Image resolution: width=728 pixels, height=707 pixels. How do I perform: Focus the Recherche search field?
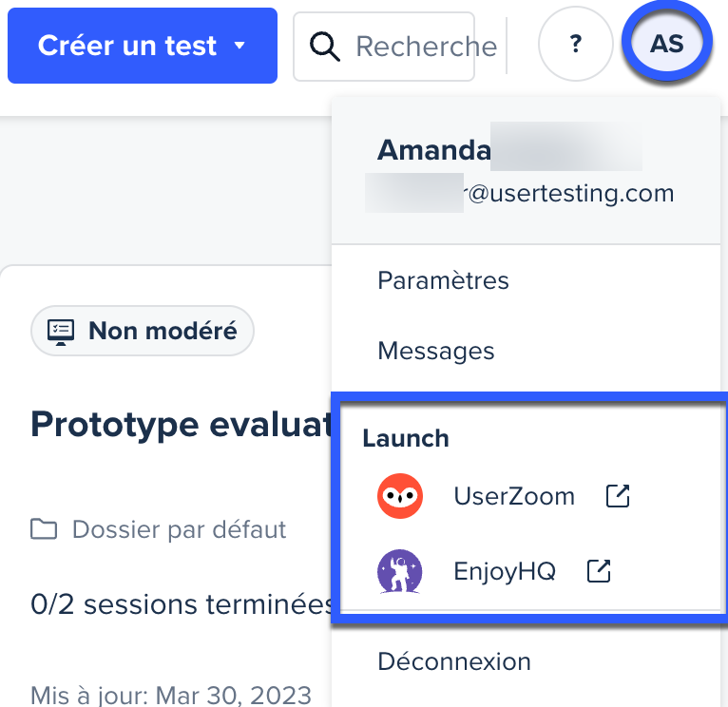(x=384, y=47)
